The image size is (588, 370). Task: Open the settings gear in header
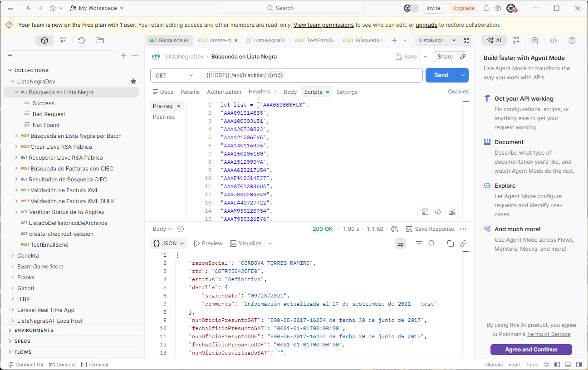498,8
